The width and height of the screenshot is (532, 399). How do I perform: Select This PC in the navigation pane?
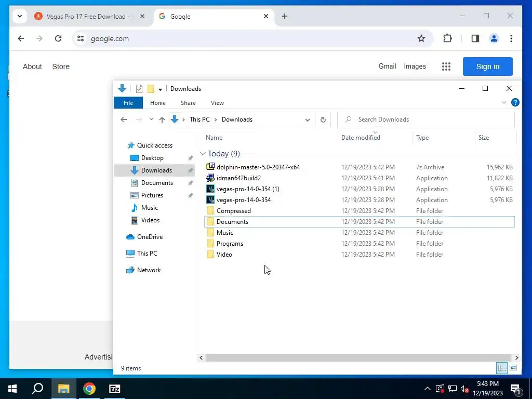(147, 253)
